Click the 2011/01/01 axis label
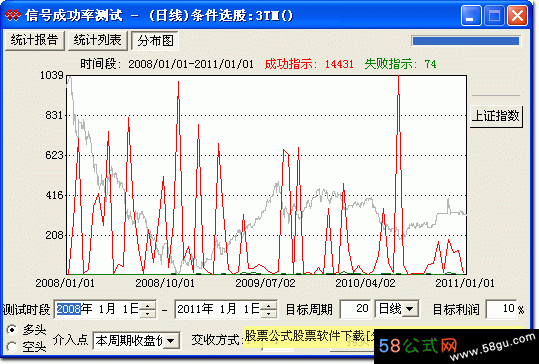 [x=465, y=283]
